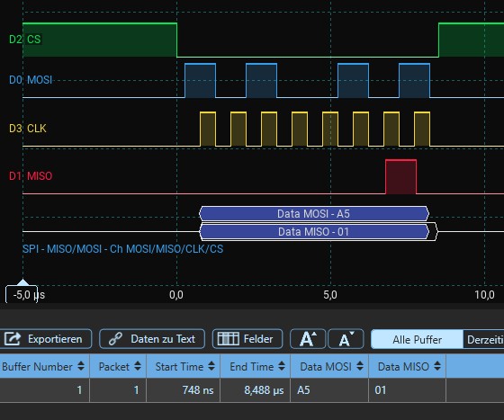Click the Data MOSI - A5 decode block

tap(314, 213)
